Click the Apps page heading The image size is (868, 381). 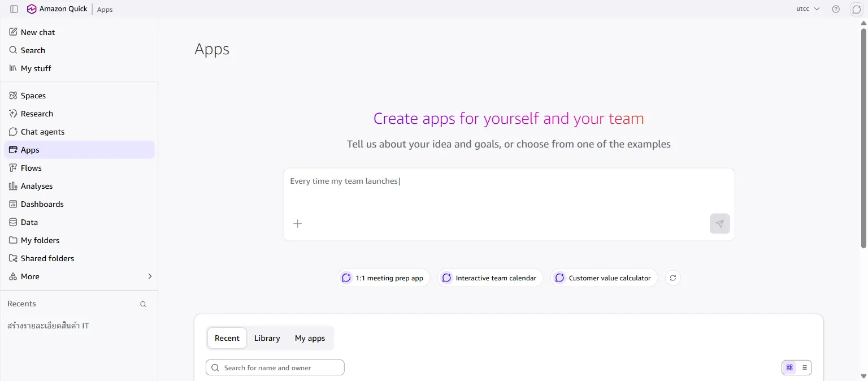point(212,50)
